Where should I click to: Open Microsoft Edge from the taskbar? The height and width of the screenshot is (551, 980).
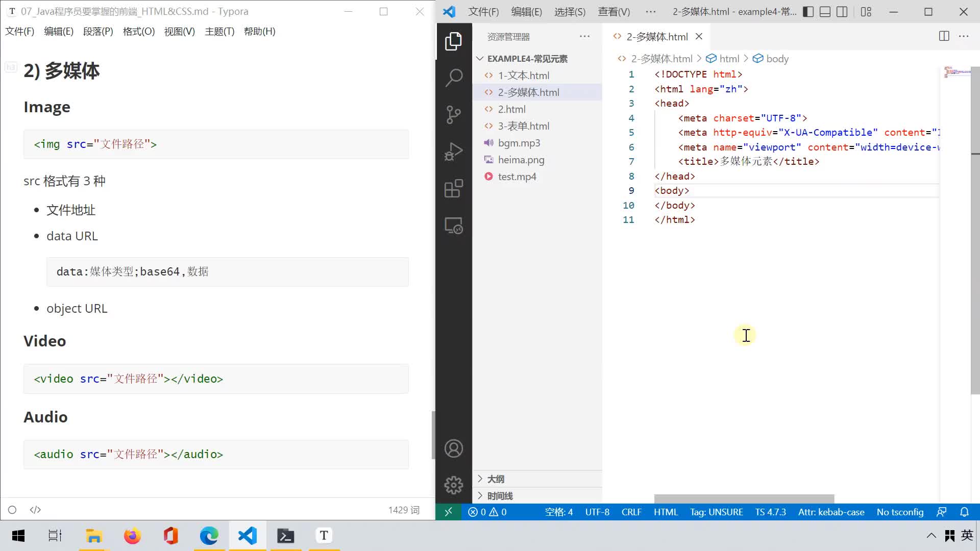pos(209,536)
